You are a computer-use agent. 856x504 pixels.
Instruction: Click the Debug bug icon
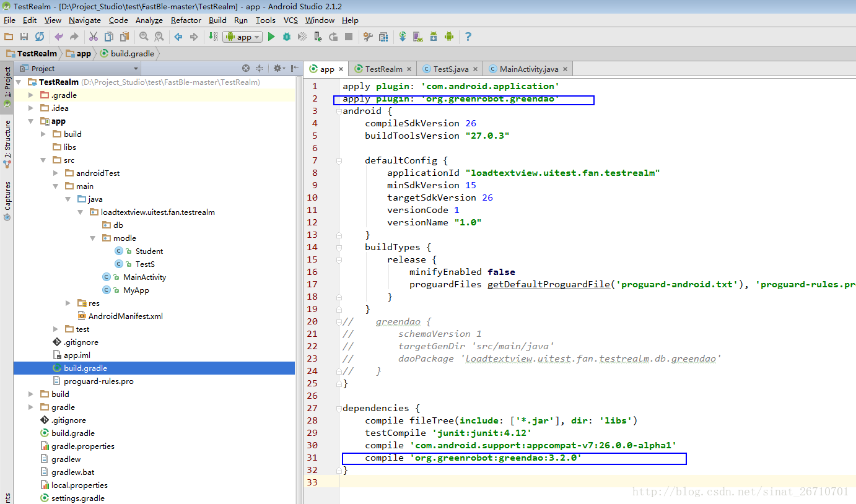pos(287,37)
